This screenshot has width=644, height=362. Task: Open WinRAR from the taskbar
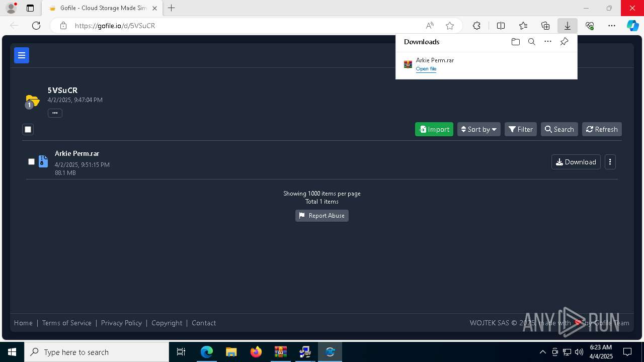click(x=281, y=352)
